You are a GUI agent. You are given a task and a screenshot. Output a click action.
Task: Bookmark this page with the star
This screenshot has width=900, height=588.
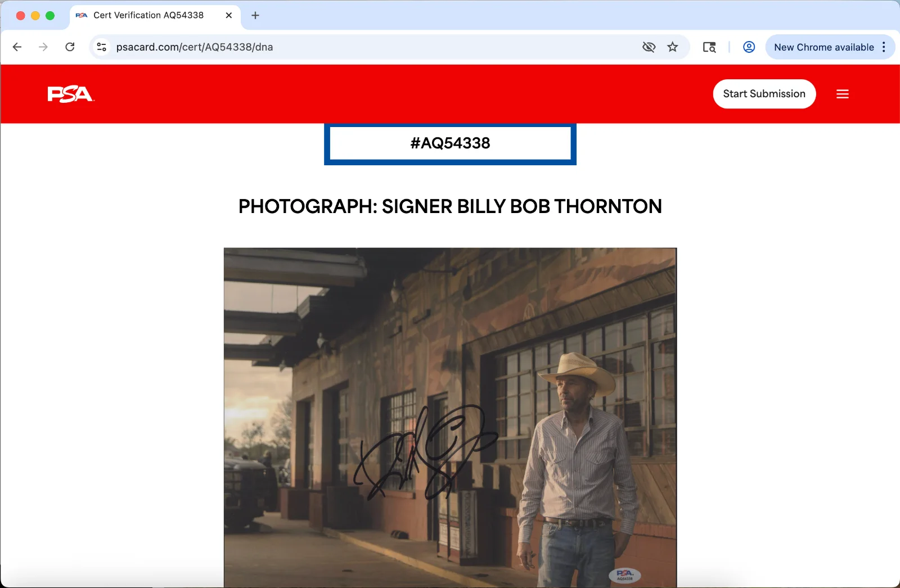click(673, 47)
